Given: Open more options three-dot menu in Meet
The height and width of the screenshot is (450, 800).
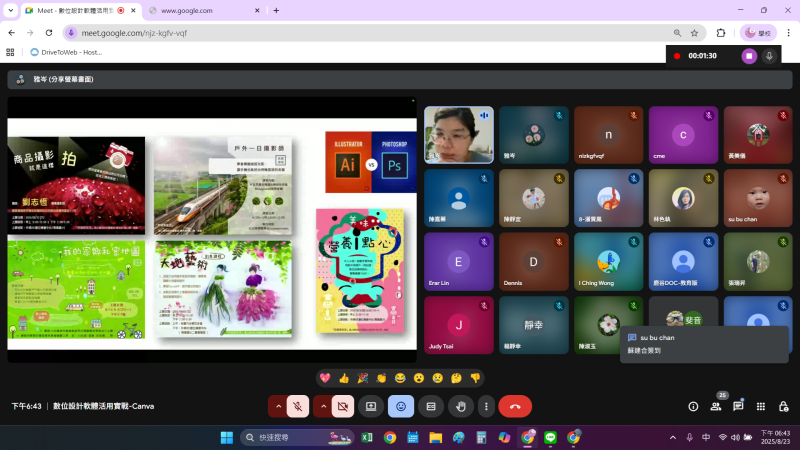Looking at the screenshot, I should 485,406.
